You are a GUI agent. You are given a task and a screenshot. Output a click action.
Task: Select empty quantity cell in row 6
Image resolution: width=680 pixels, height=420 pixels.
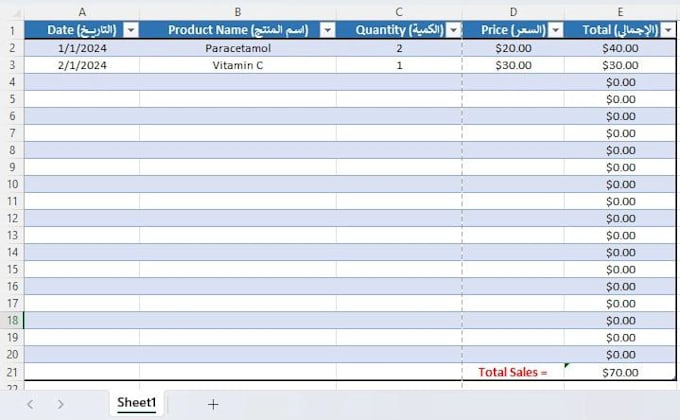(x=399, y=116)
